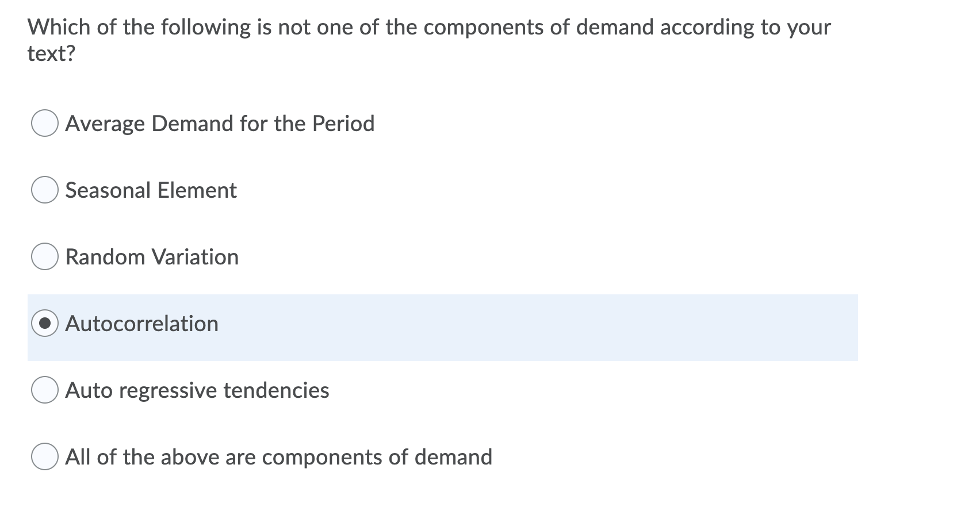Click the circle beside Auto regressive tendencies

point(45,390)
